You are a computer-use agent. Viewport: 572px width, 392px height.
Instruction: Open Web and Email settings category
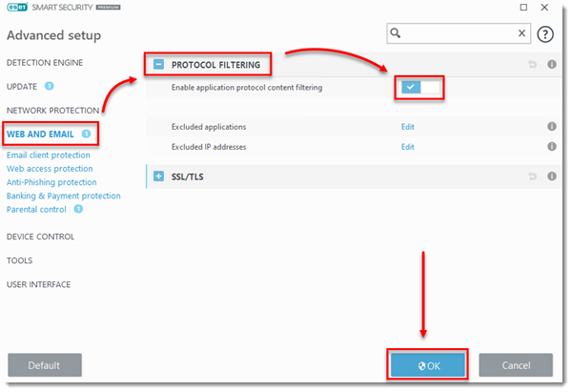click(44, 134)
